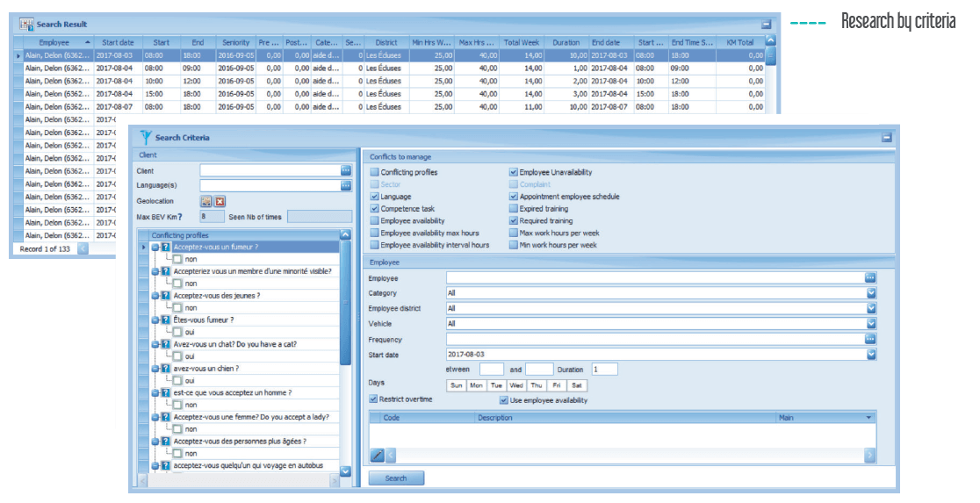The image size is (980, 503).
Task: Open the Main column dropdown arrow in grid
Action: (x=868, y=417)
